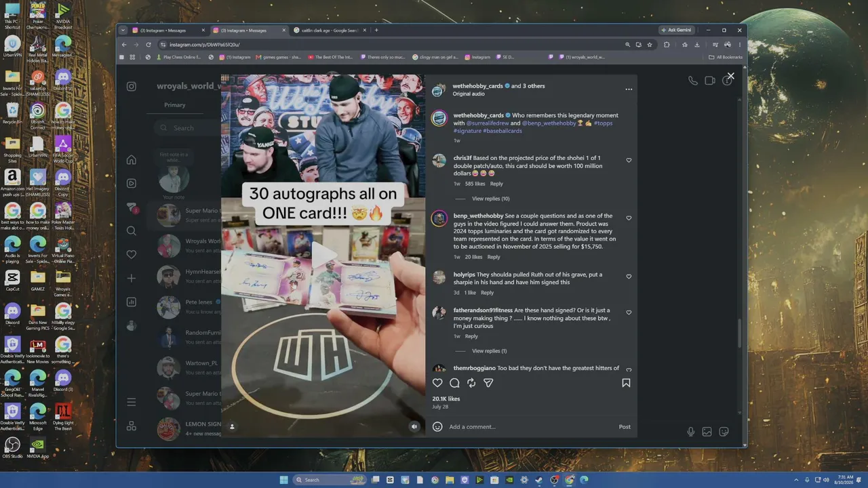
Task: Open the Instagram logo at sidebar top
Action: point(132,86)
